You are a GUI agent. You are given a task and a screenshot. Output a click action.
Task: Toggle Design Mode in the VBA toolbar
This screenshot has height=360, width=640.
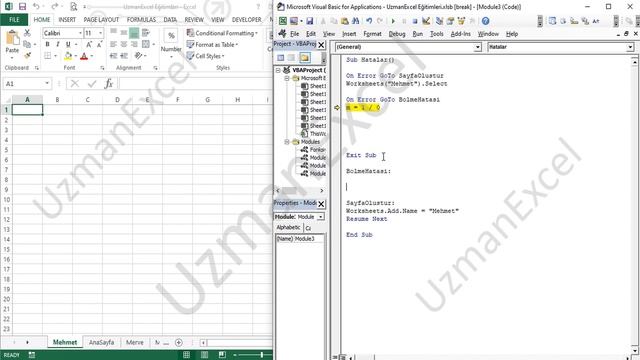pos(426,21)
